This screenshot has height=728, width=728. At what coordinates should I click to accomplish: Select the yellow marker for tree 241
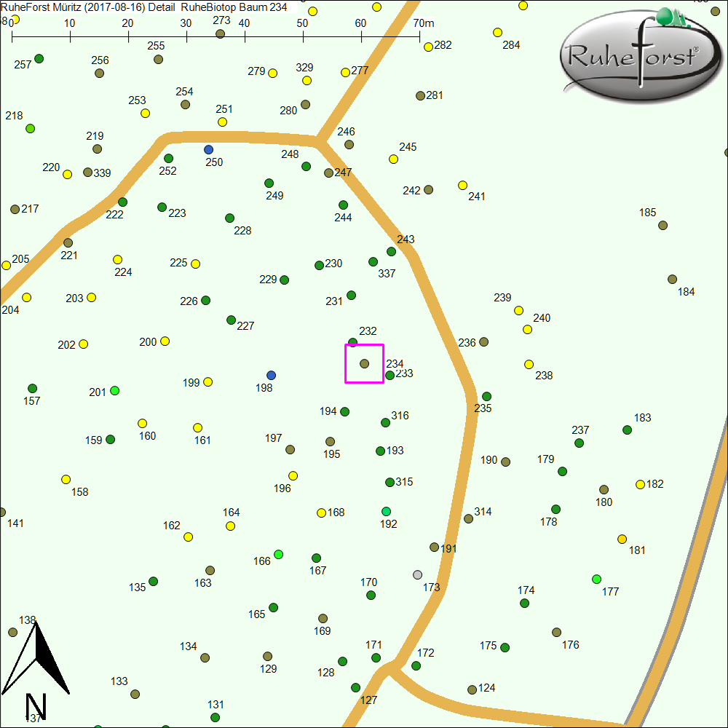pos(462,185)
